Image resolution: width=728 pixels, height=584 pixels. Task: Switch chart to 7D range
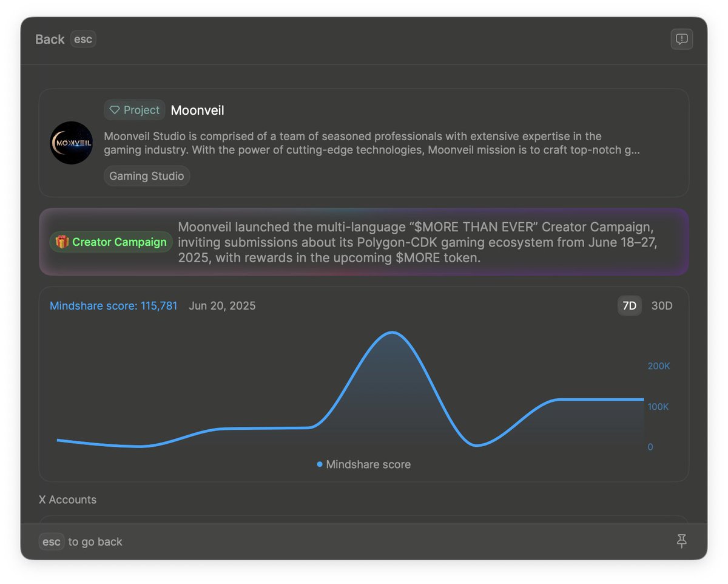630,305
